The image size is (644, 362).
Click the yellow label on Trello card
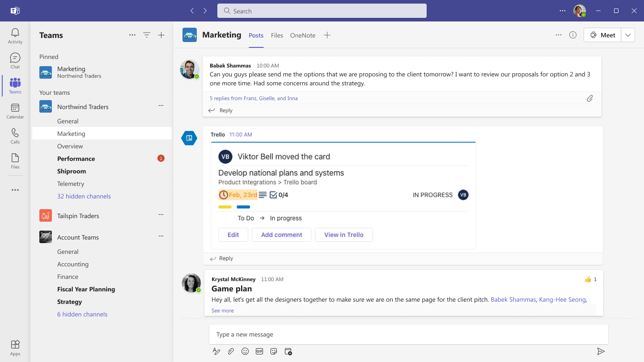[225, 207]
